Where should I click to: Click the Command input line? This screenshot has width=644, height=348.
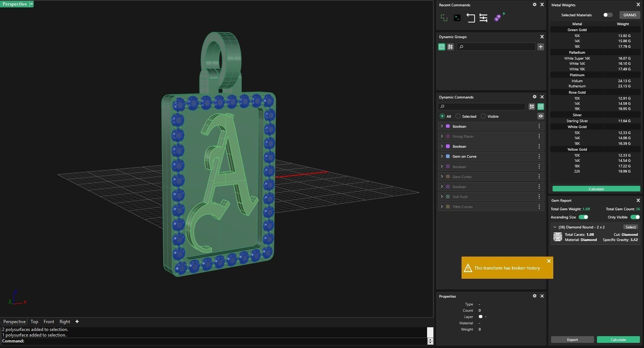[214, 341]
